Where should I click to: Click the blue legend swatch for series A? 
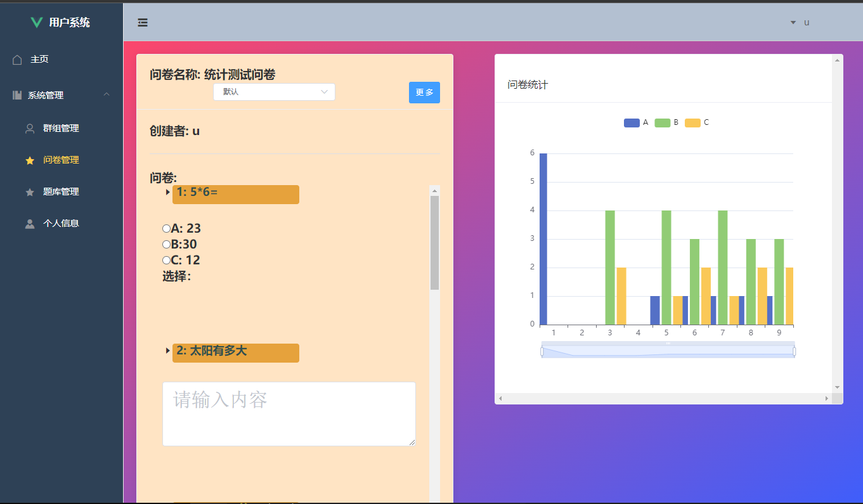tap(632, 123)
